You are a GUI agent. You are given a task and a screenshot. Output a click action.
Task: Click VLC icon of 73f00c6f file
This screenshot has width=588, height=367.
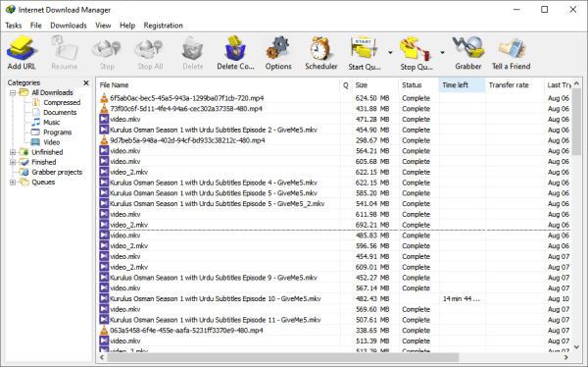click(104, 109)
